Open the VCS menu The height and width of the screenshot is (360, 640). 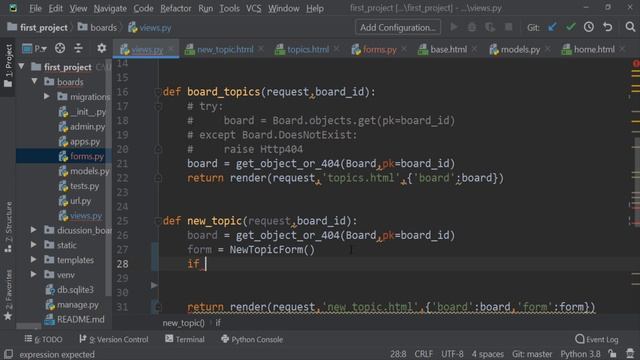point(253,8)
